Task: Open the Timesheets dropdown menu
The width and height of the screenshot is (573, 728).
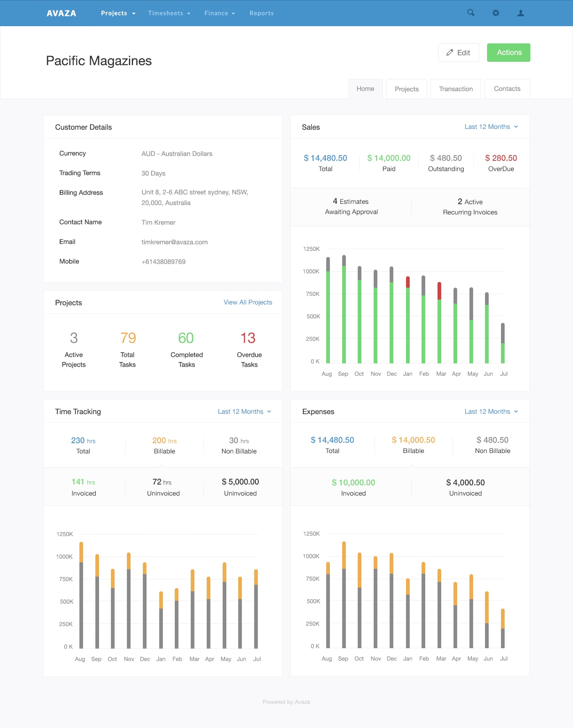Action: tap(169, 13)
